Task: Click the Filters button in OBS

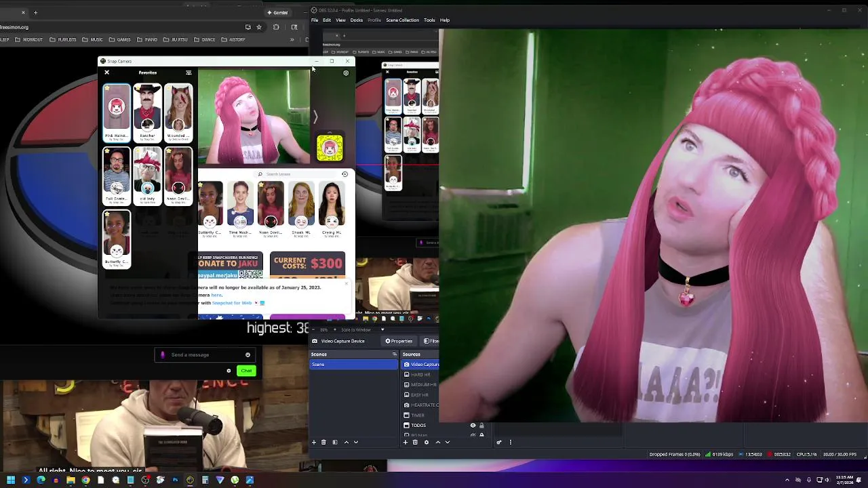Action: (x=431, y=341)
